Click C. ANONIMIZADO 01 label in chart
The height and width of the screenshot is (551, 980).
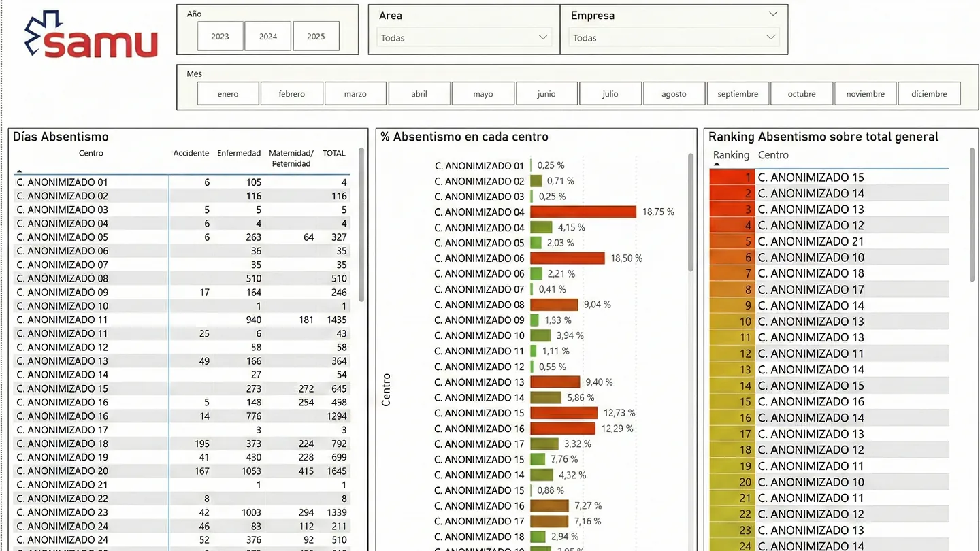(x=480, y=166)
